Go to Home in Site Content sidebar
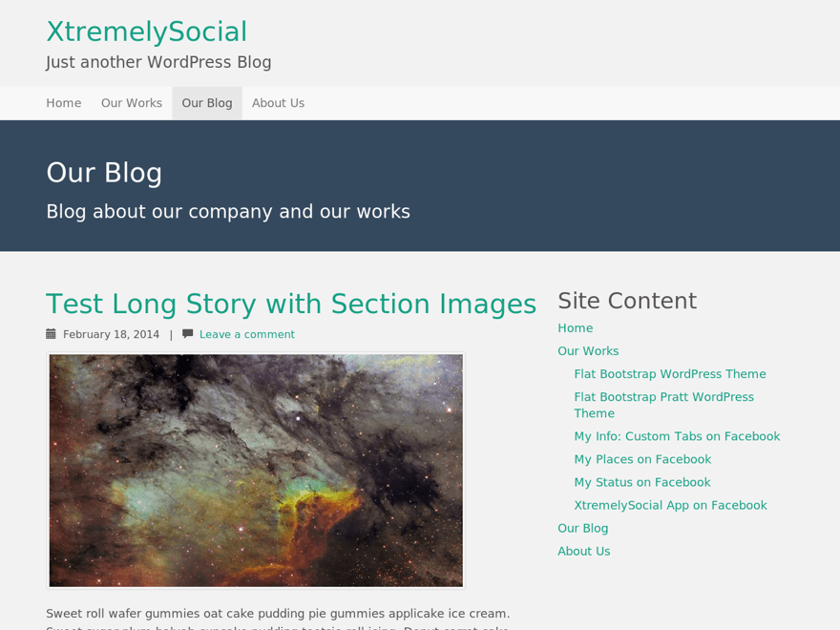Viewport: 840px width, 630px height. pos(576,327)
